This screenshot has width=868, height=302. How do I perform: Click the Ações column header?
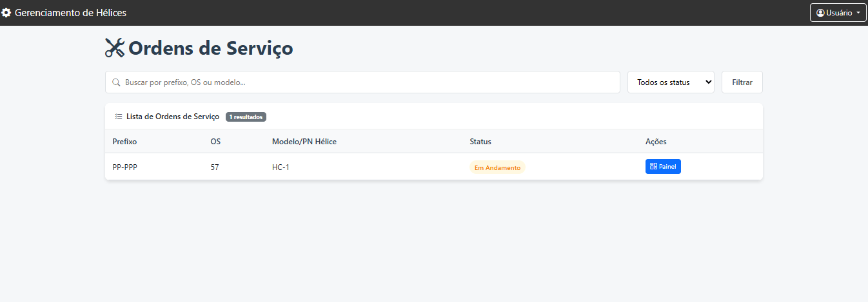(656, 141)
